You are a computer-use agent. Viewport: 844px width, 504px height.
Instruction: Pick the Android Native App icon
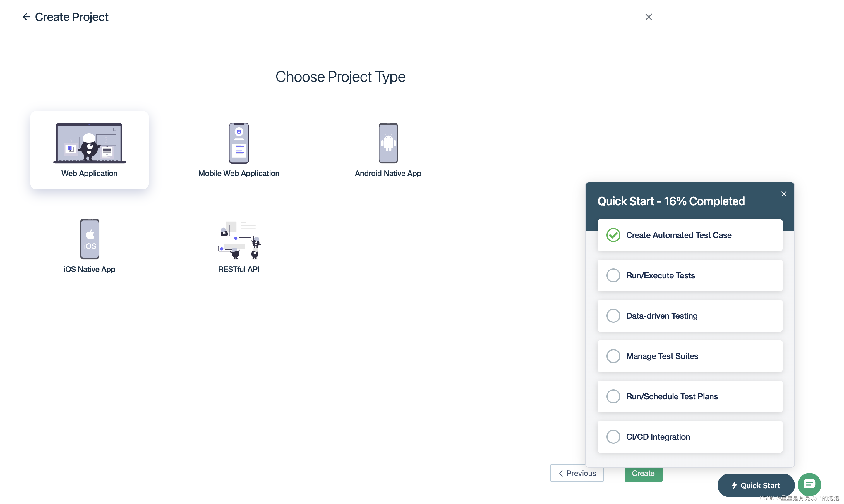[388, 143]
